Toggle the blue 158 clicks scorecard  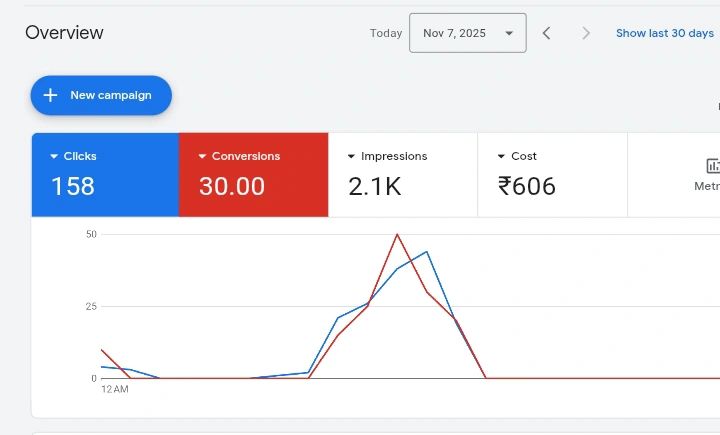point(105,175)
